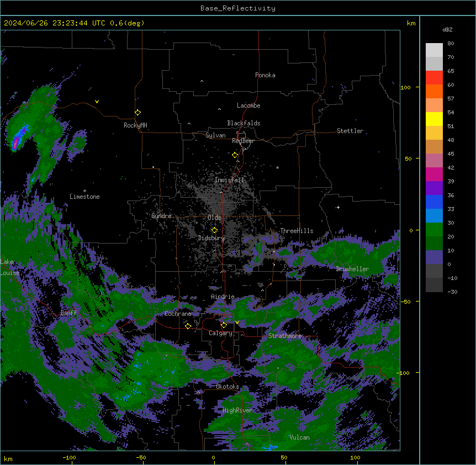
Task: Click the Lake Louise label
Action: tap(10, 267)
